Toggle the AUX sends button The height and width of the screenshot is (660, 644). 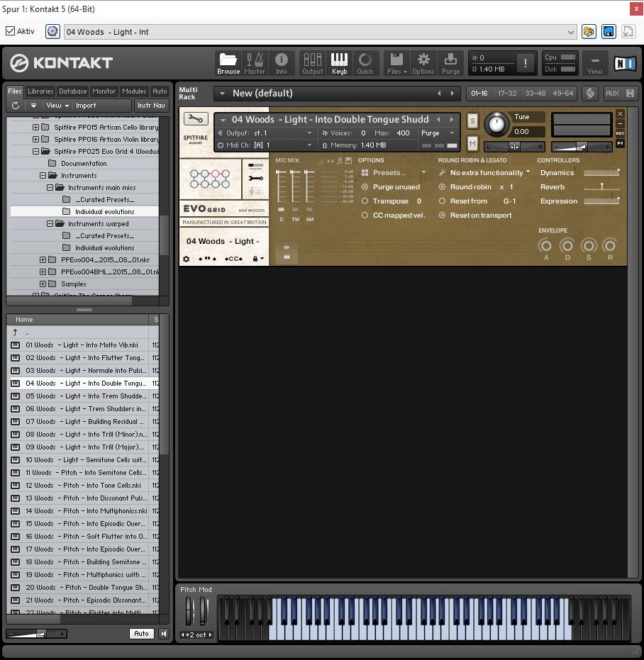pyautogui.click(x=612, y=94)
